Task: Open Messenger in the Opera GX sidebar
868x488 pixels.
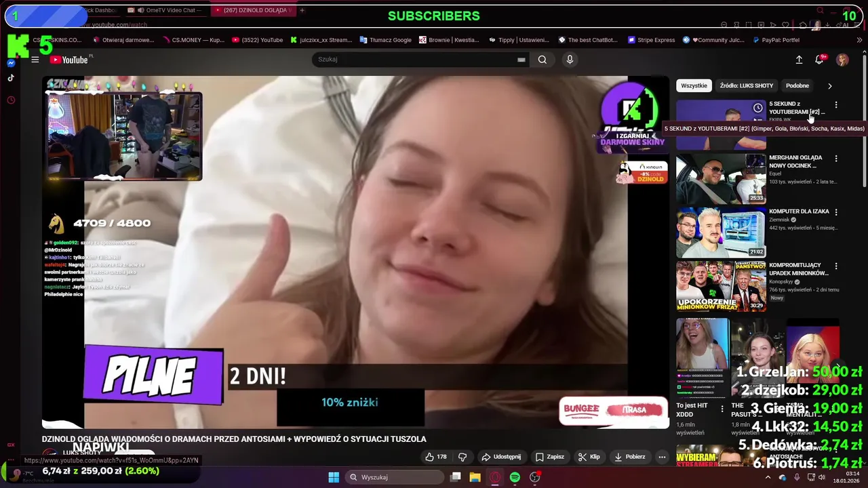Action: (x=11, y=63)
